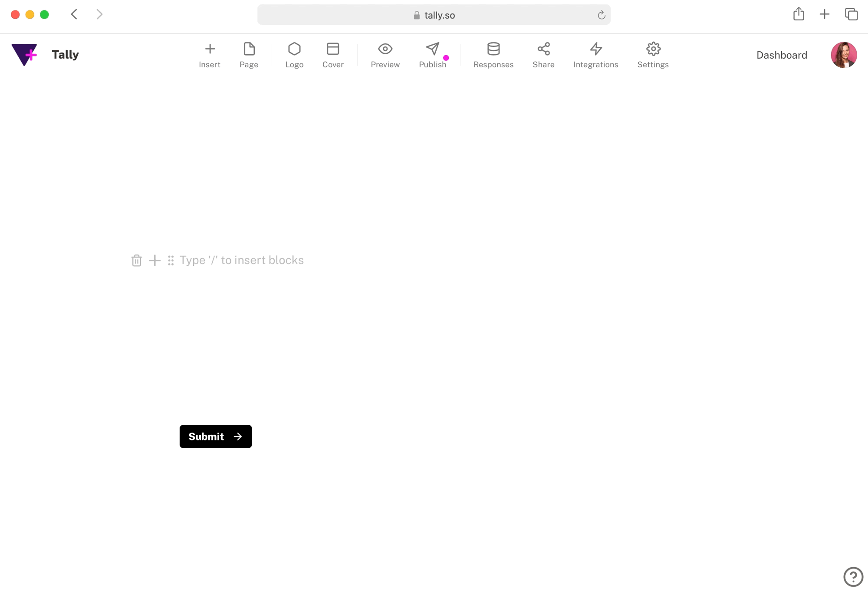
Task: Open the browser share menu
Action: [x=799, y=14]
